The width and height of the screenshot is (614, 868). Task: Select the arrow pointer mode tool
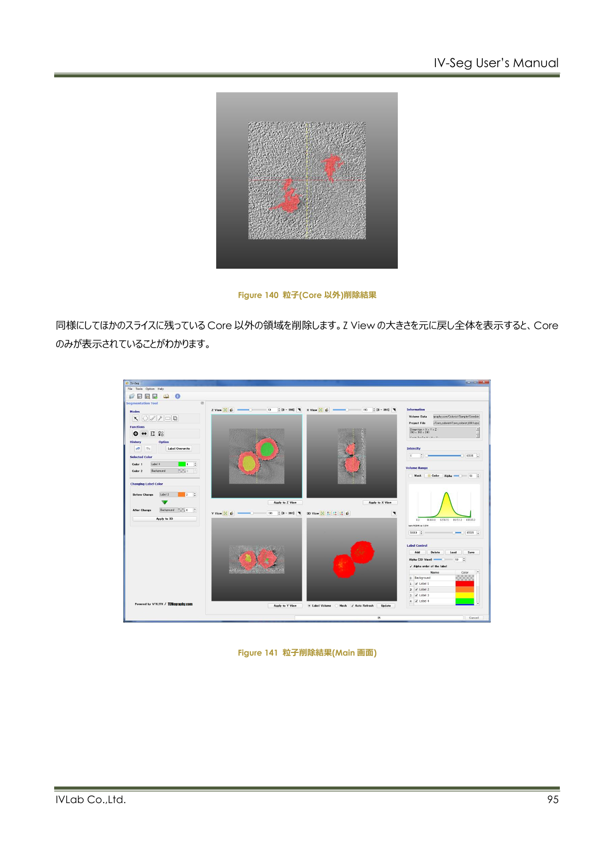click(136, 418)
